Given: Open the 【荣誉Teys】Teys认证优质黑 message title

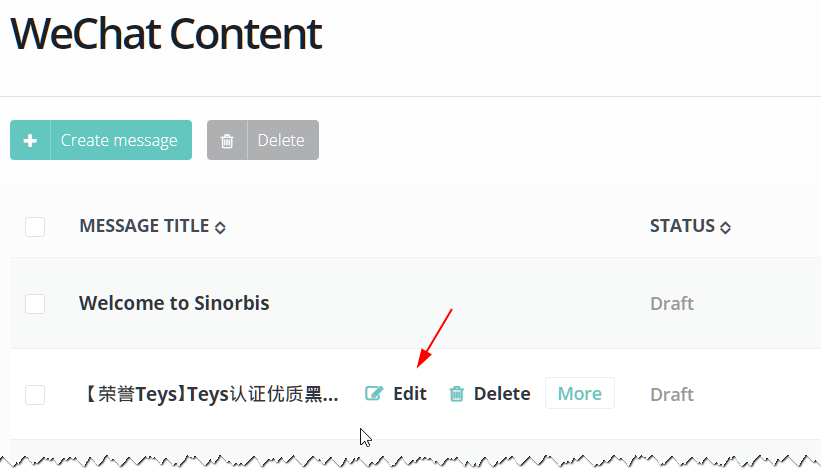Looking at the screenshot, I should click(209, 394).
